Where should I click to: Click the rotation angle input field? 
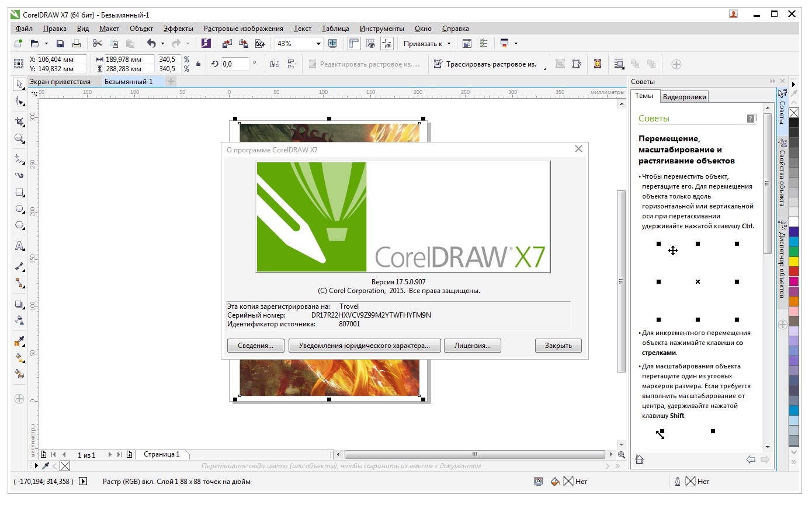coord(235,64)
